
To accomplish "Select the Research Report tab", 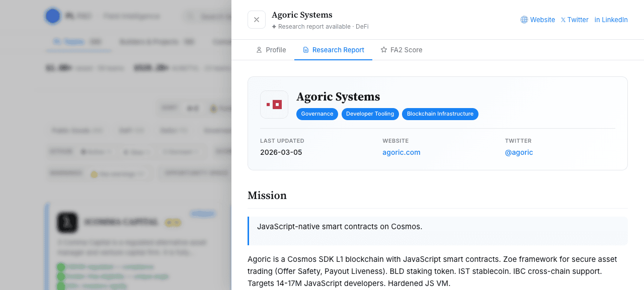I will (333, 50).
